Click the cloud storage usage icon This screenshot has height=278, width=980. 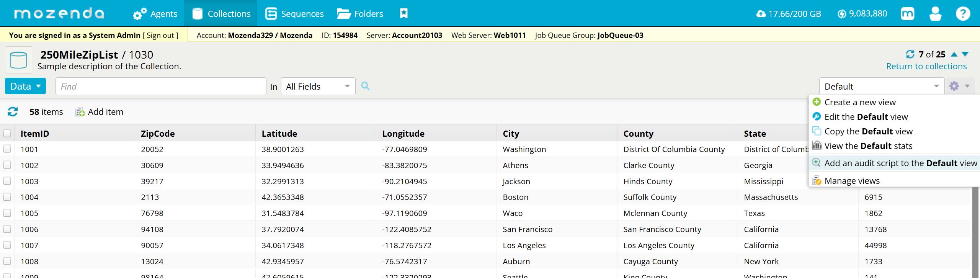click(761, 14)
